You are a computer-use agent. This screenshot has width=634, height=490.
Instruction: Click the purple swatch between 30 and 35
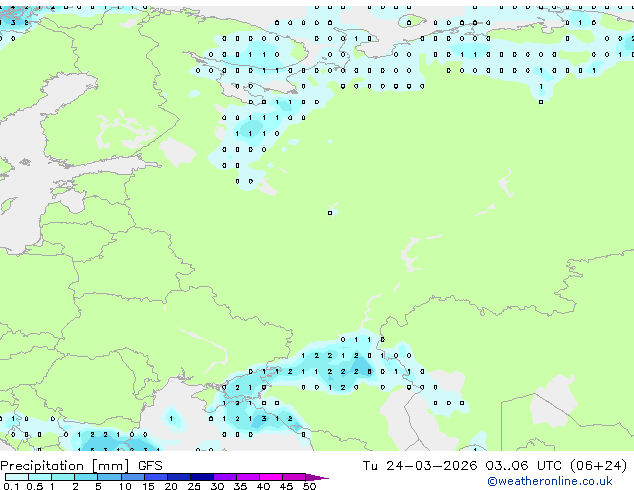225,477
